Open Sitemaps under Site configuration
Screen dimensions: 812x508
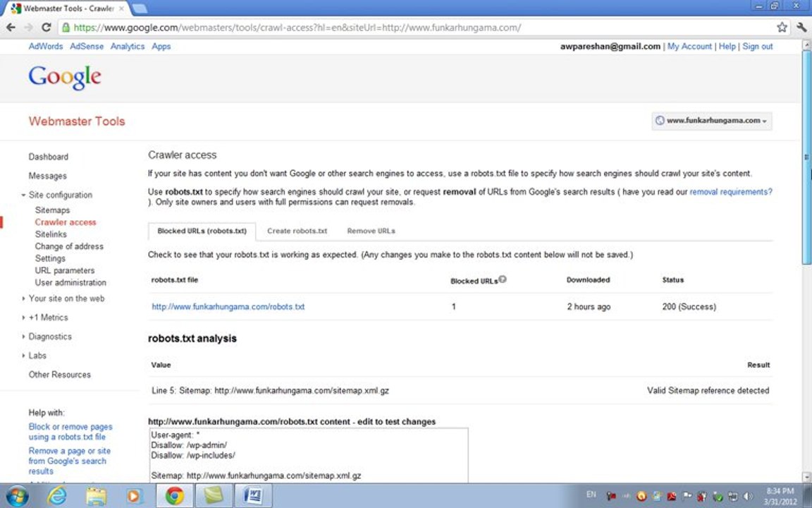tap(52, 210)
